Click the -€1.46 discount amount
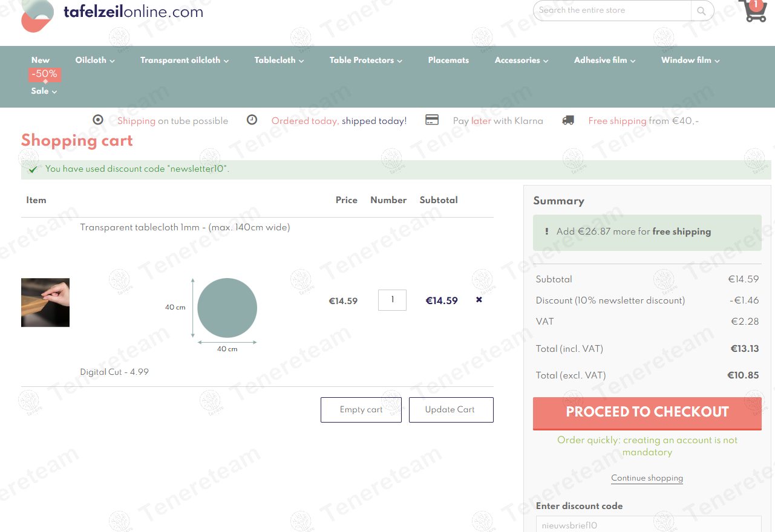This screenshot has height=532, width=775. point(744,300)
